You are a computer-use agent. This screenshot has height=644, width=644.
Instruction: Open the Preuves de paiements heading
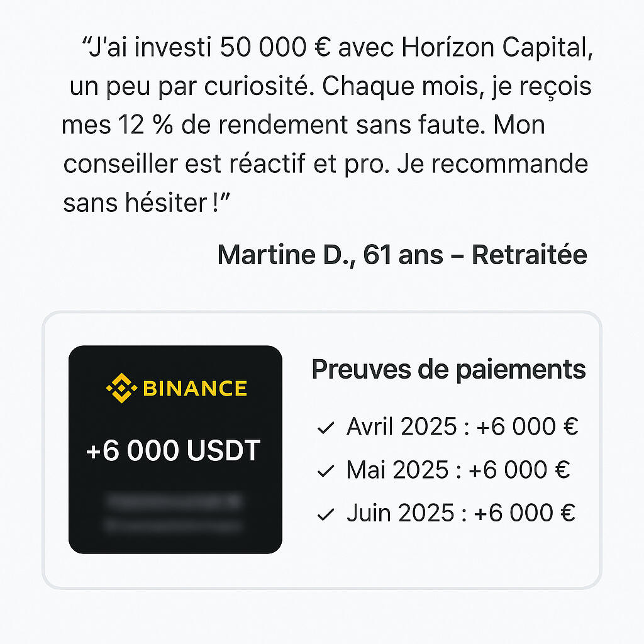pyautogui.click(x=448, y=370)
